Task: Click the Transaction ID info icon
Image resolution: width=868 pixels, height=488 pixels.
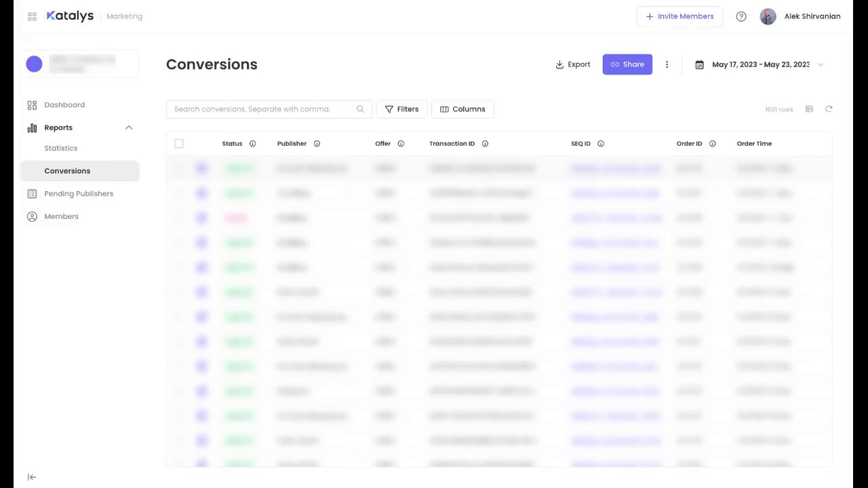Action: [x=485, y=144]
